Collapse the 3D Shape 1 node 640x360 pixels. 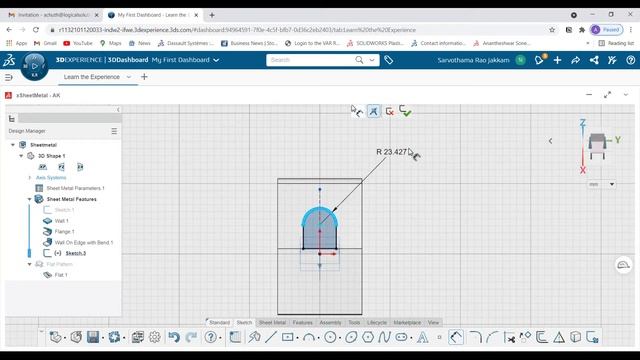pos(21,156)
